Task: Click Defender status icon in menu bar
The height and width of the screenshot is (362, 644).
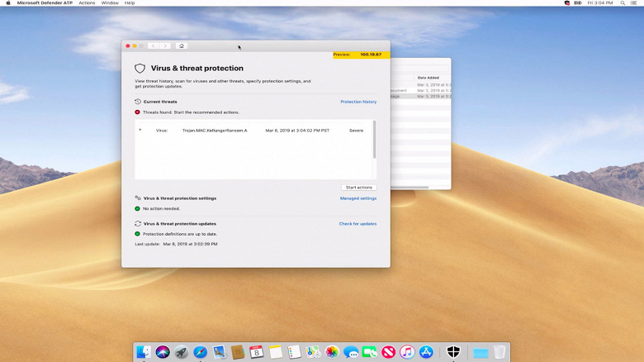Action: (567, 2)
